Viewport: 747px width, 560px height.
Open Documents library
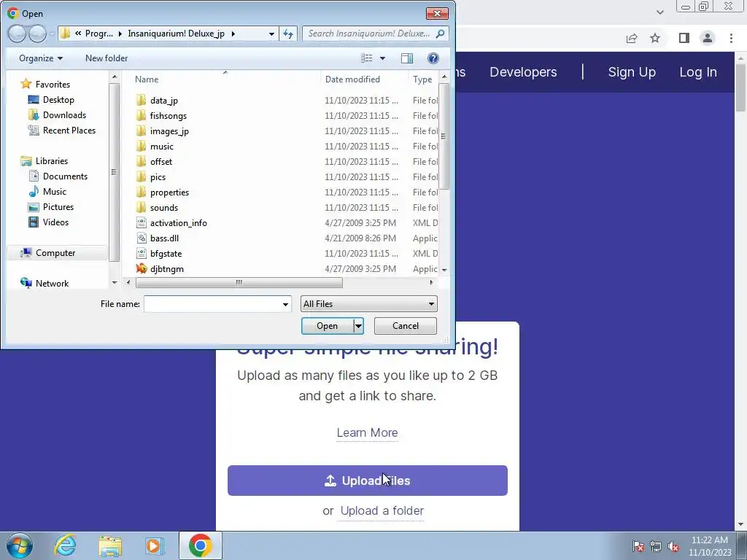point(65,176)
